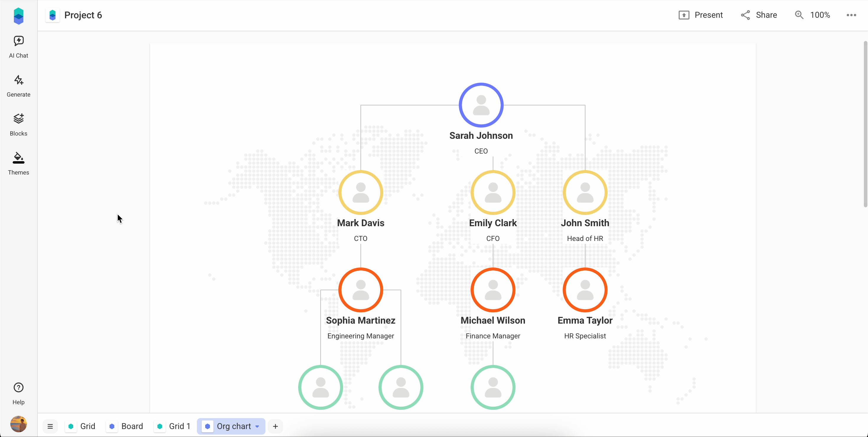Click the app logo in top-left corner
The width and height of the screenshot is (868, 437).
18,15
